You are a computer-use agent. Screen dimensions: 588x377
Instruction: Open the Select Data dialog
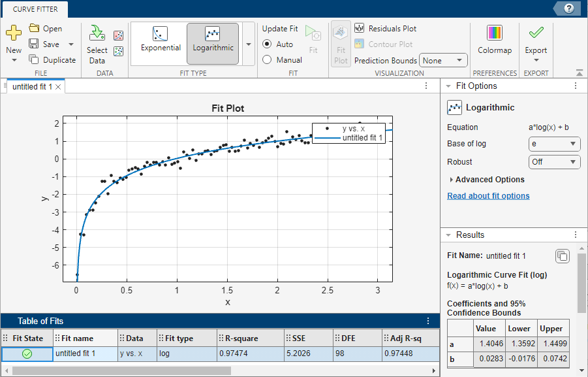click(97, 44)
